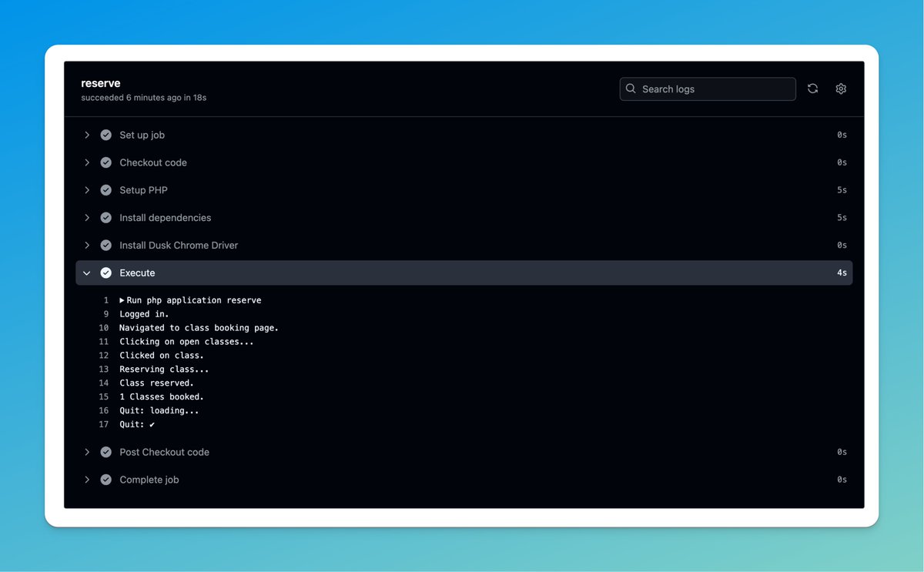Expand the Setup PHP step chevron

point(87,190)
